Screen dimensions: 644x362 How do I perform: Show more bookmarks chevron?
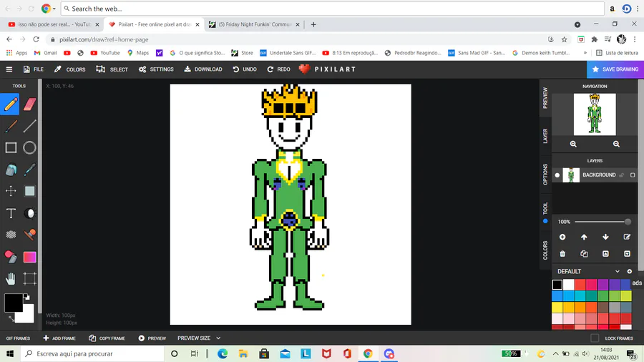585,52
